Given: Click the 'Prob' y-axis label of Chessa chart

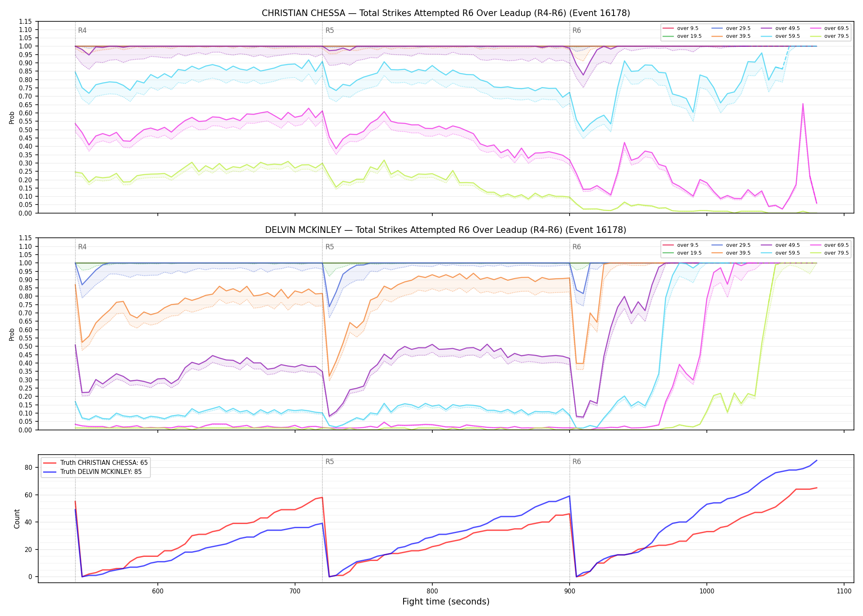Looking at the screenshot, I should coord(12,117).
